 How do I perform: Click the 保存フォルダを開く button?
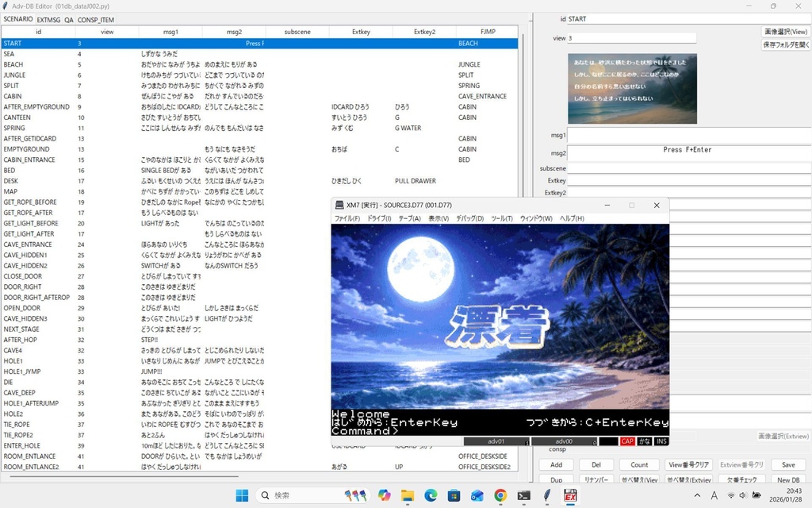tap(785, 44)
